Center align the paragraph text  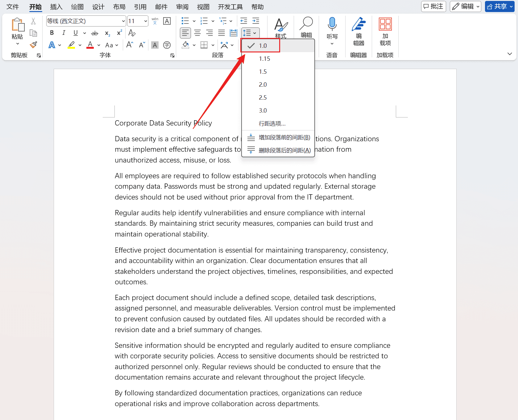(x=197, y=33)
